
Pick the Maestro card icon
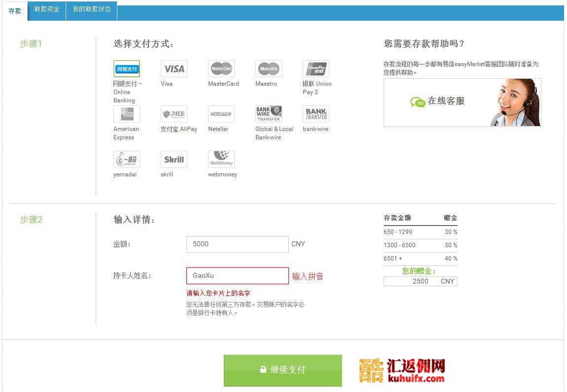(x=269, y=69)
